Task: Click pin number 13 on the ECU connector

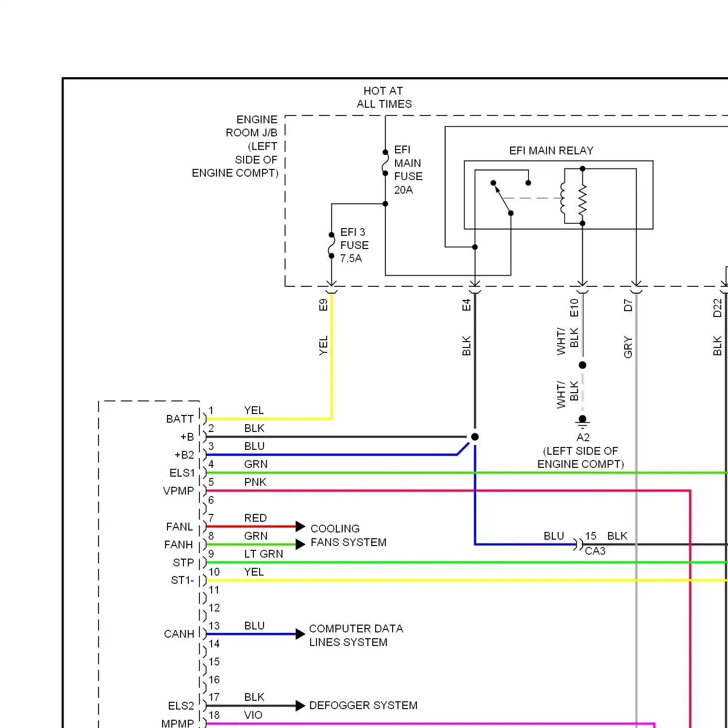Action: [214, 626]
